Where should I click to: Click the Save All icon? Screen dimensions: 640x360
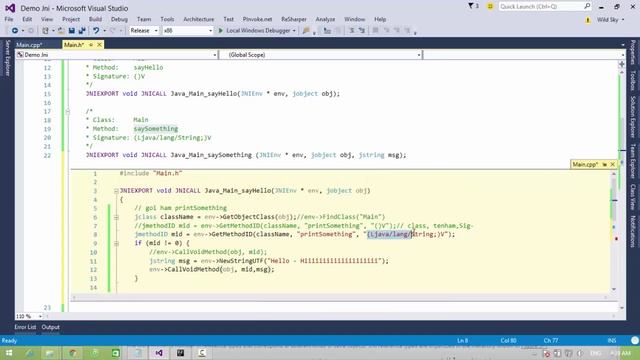(82, 31)
